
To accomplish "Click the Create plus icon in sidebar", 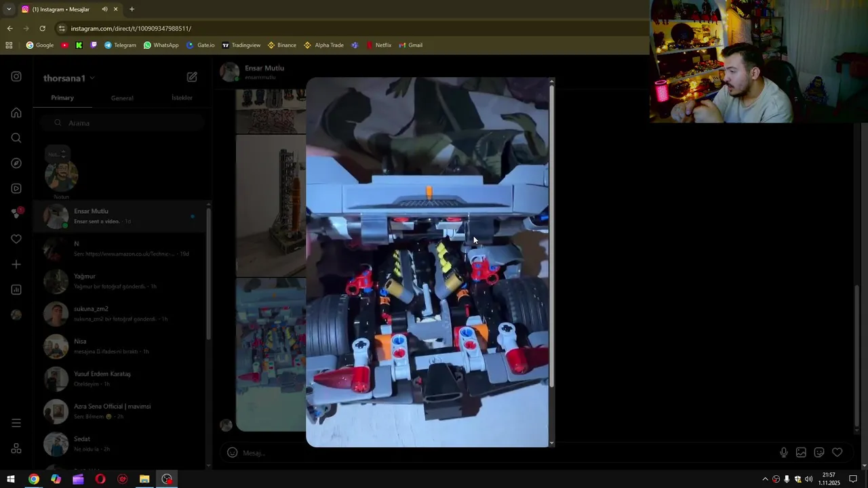I will pos(16,264).
